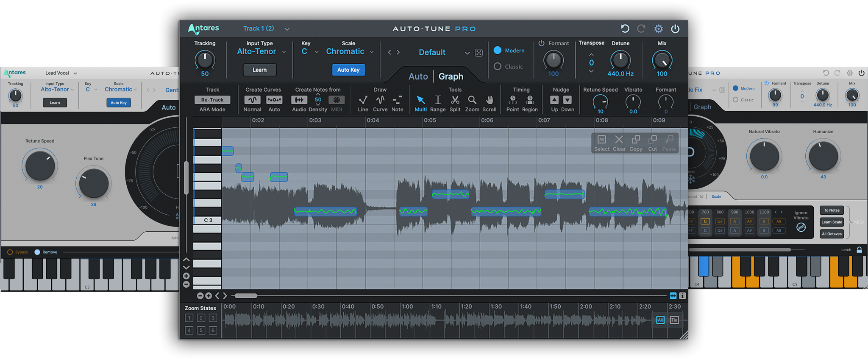
Task: Switch to the Auto tab in front window
Action: [418, 76]
